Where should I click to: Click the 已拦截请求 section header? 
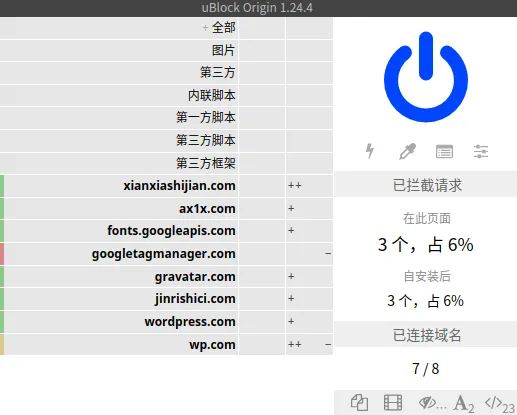point(426,185)
